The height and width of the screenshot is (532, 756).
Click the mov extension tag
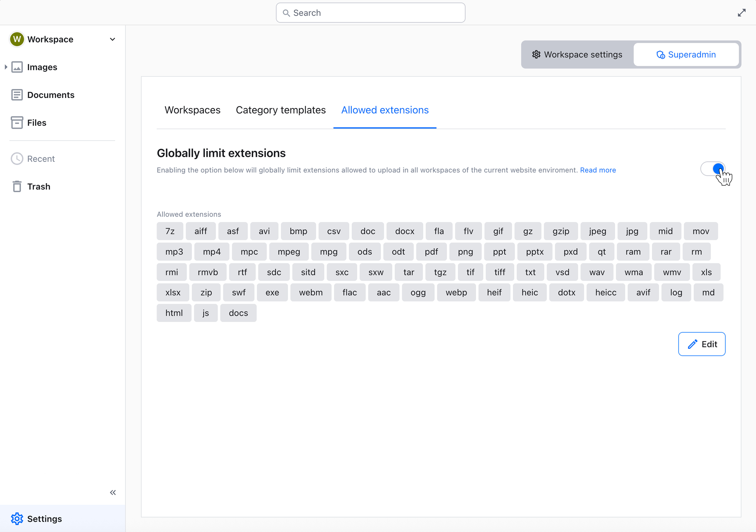click(x=701, y=231)
